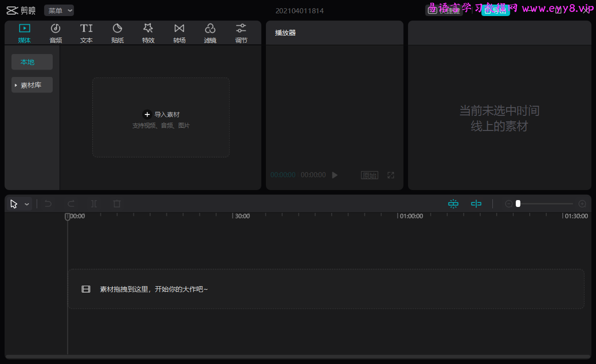Play the preview in the player
Image resolution: width=596 pixels, height=364 pixels.
[335, 175]
